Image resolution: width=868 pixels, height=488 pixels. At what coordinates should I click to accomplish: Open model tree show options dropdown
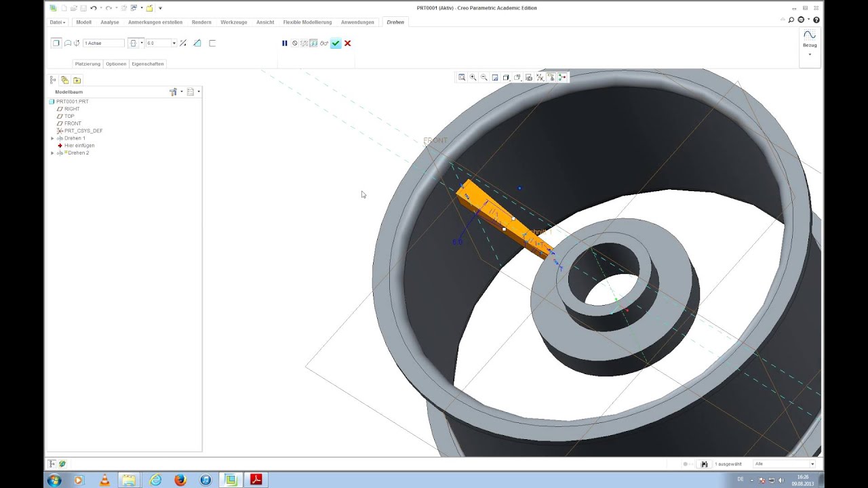pyautogui.click(x=193, y=91)
